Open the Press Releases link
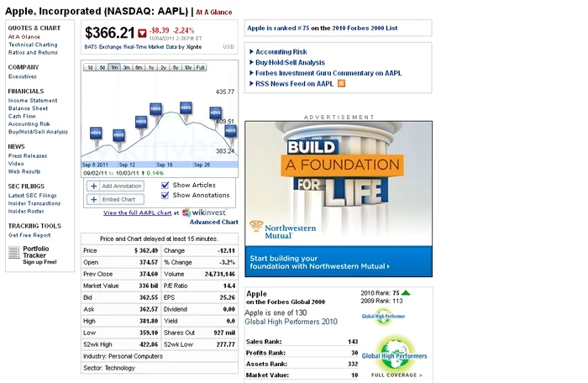The image size is (588, 383). click(x=28, y=155)
